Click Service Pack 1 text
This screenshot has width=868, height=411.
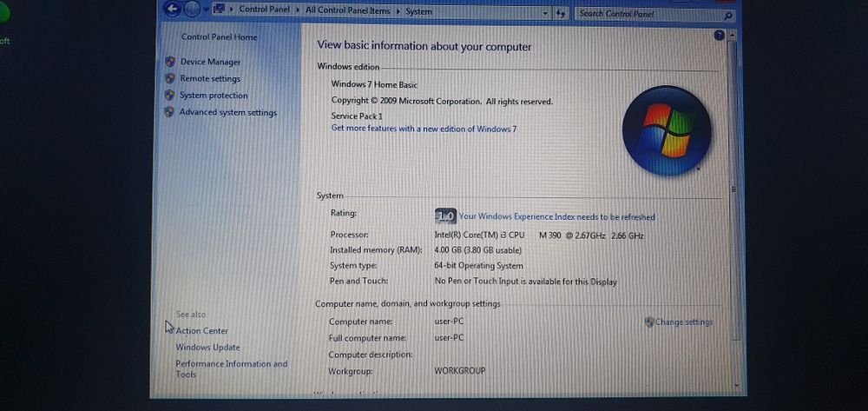click(x=357, y=116)
